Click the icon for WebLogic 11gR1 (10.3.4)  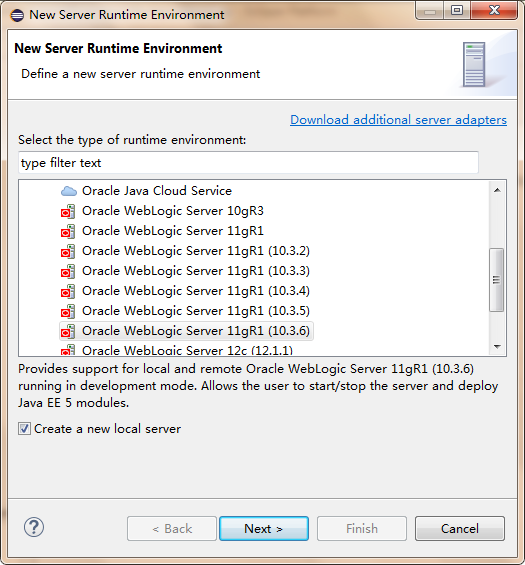[x=68, y=292]
